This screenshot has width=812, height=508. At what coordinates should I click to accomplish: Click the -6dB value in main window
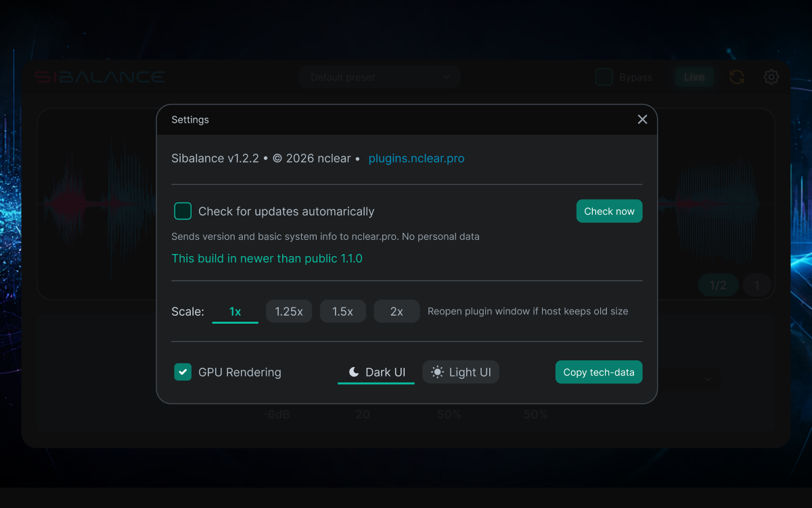pos(276,415)
